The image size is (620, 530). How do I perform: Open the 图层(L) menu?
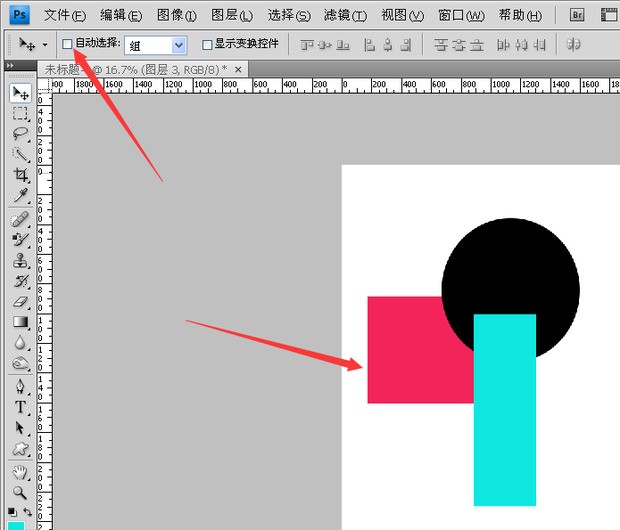(x=232, y=15)
